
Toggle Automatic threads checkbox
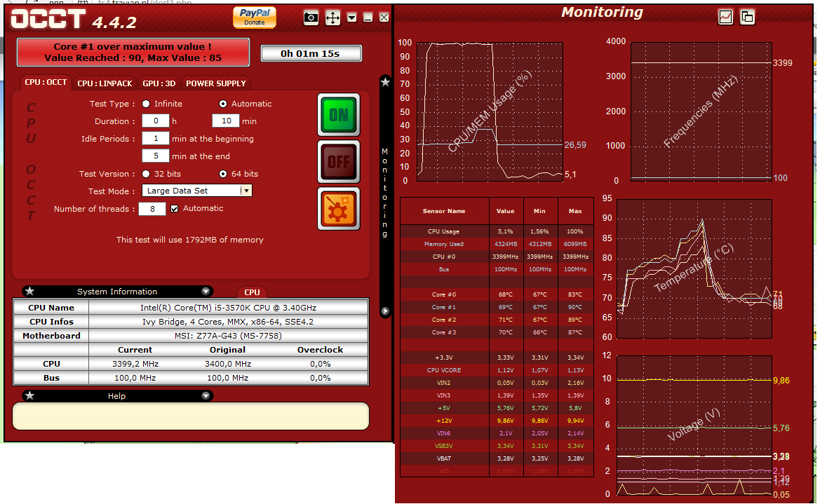pos(174,209)
